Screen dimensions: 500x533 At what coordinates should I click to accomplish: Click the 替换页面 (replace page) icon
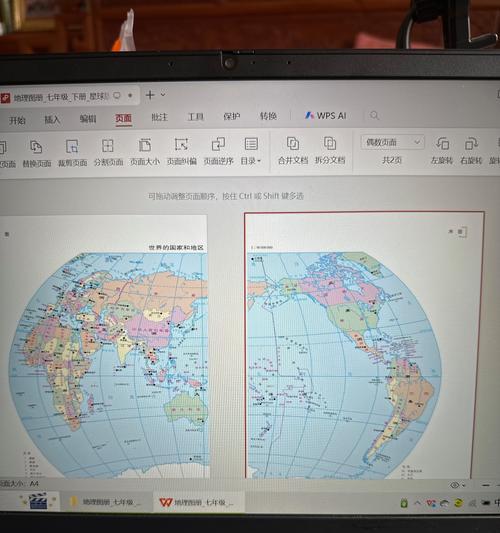pyautogui.click(x=36, y=147)
